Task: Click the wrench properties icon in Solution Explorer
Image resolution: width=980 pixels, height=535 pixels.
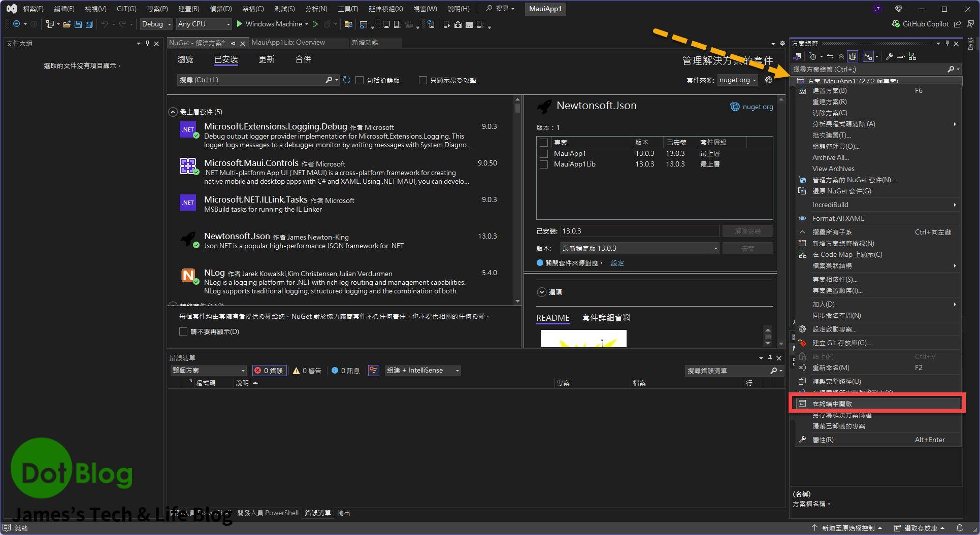Action: pos(889,56)
